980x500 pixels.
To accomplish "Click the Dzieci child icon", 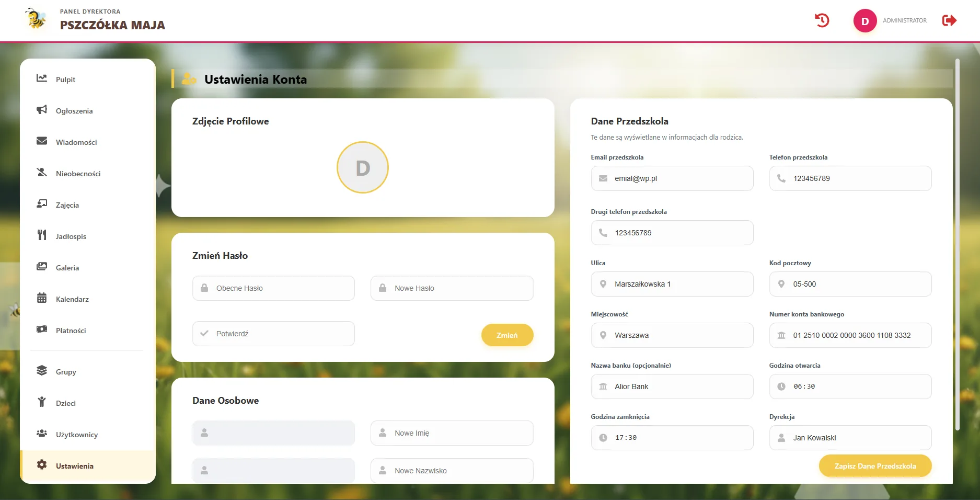I will click(x=42, y=402).
